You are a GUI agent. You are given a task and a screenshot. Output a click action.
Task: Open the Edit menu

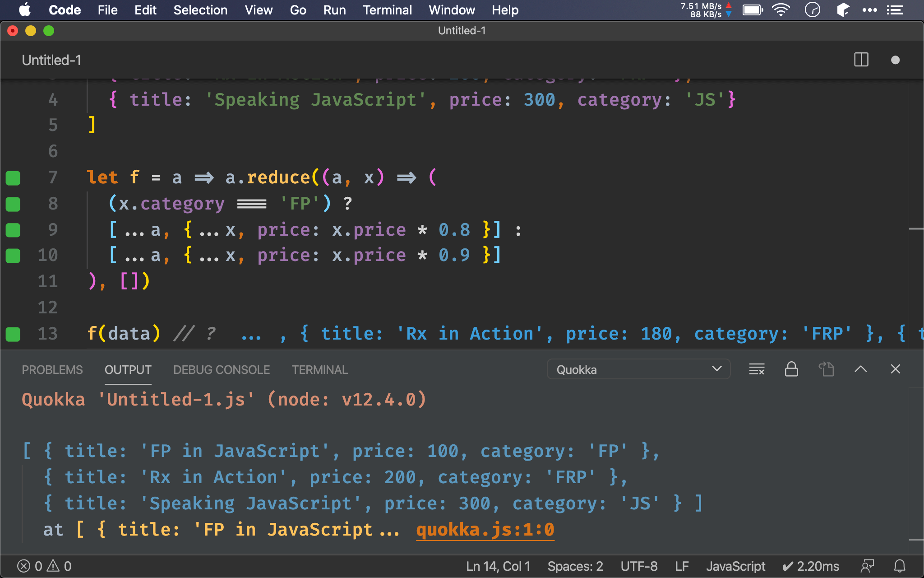point(145,10)
